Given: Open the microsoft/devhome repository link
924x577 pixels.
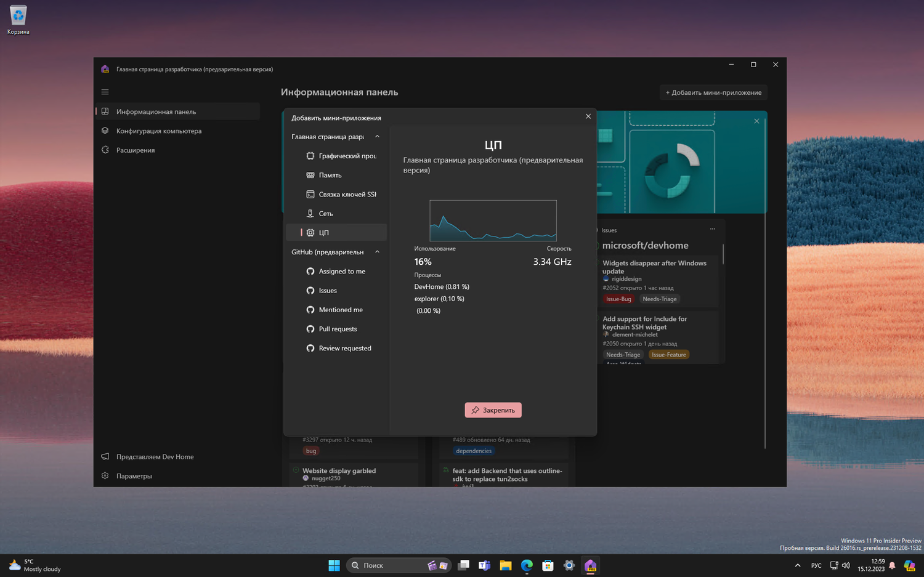Looking at the screenshot, I should [x=645, y=245].
